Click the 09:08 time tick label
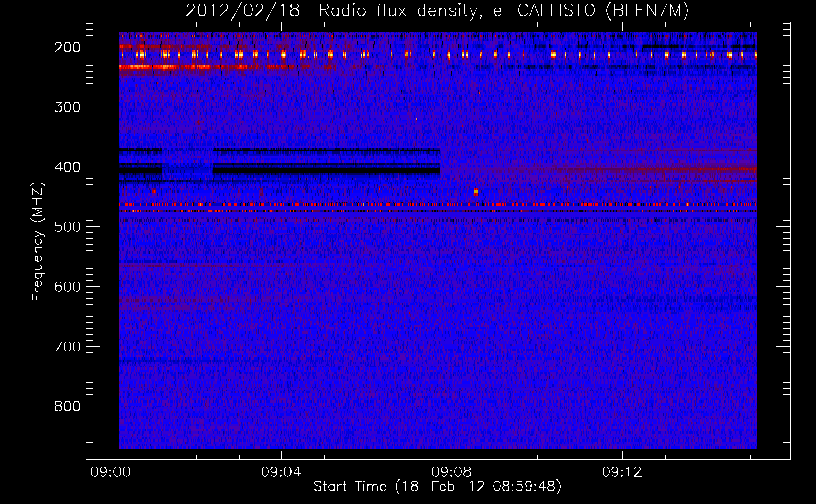The height and width of the screenshot is (504, 816). (452, 472)
